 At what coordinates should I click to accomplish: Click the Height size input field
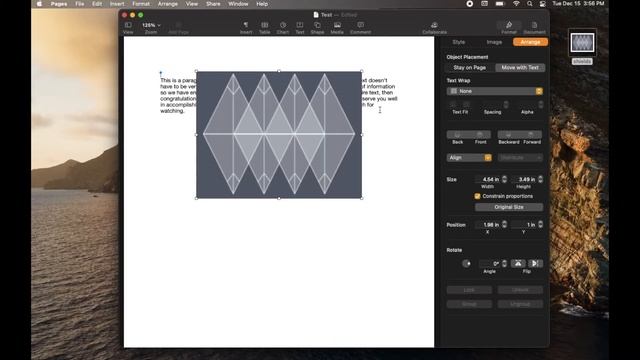pos(524,179)
